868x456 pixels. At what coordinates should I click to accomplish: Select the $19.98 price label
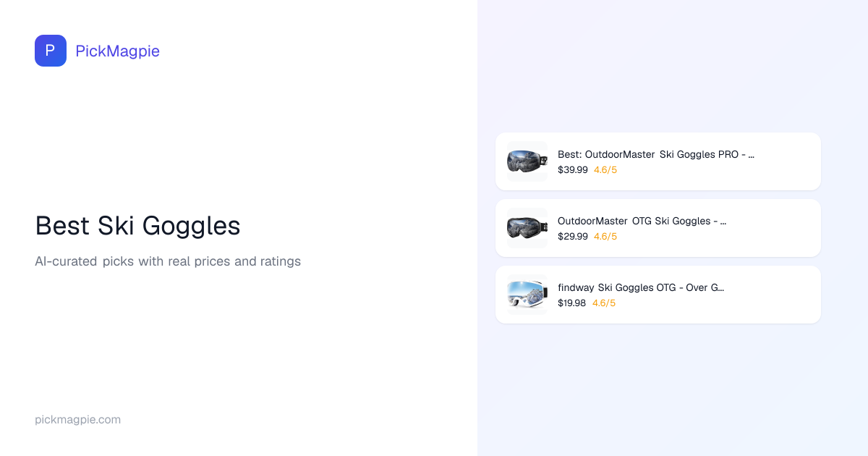(x=571, y=303)
